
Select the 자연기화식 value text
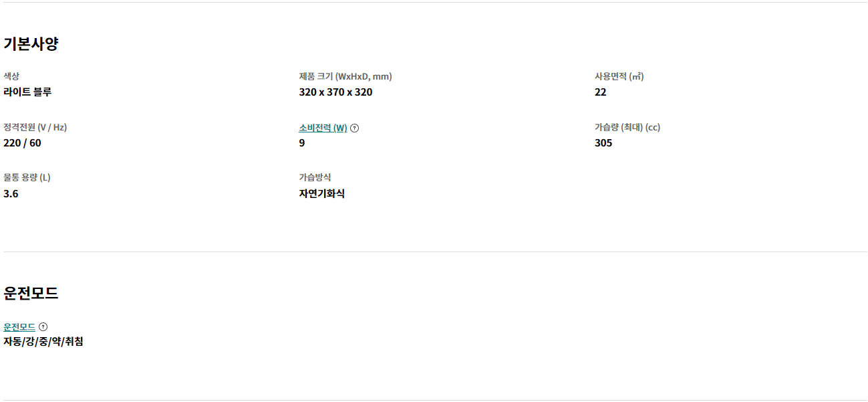point(322,194)
